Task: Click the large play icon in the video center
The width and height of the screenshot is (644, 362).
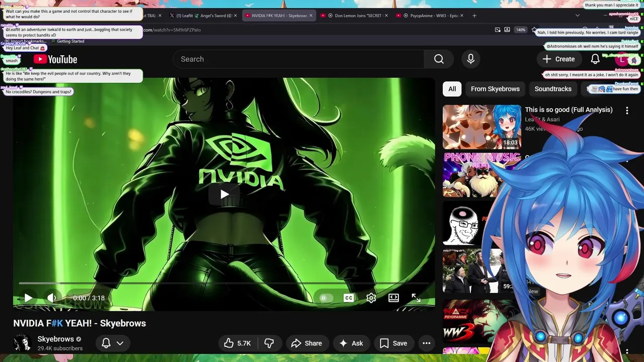Action: click(224, 195)
